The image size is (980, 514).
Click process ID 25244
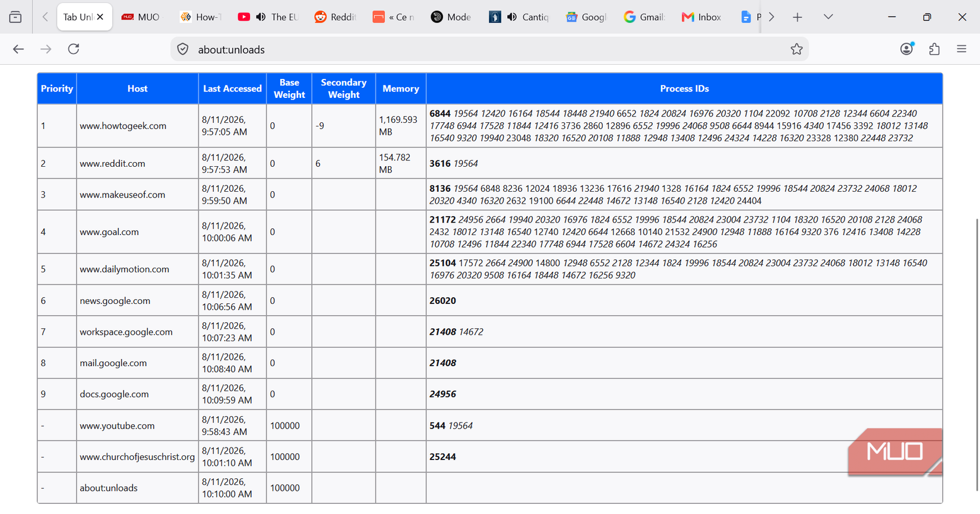[x=442, y=457]
